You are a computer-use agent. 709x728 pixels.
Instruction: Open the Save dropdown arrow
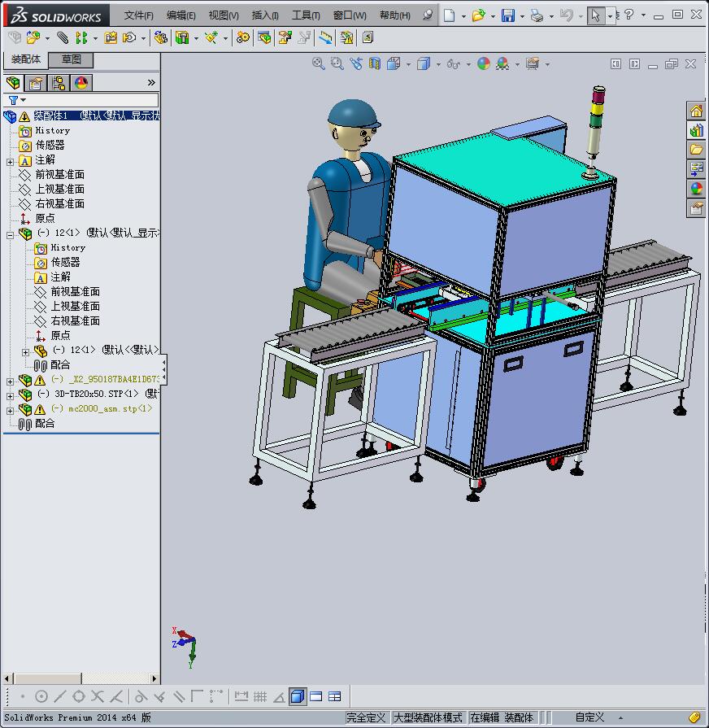(523, 16)
